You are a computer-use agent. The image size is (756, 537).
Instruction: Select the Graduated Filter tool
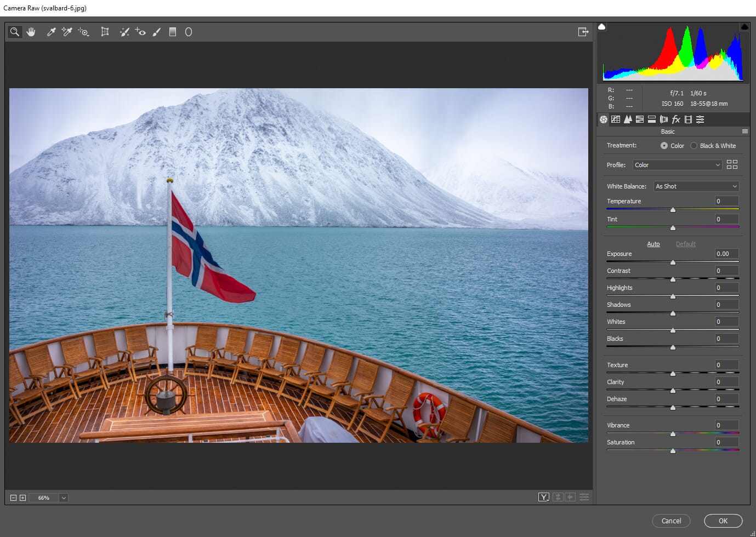click(x=173, y=32)
